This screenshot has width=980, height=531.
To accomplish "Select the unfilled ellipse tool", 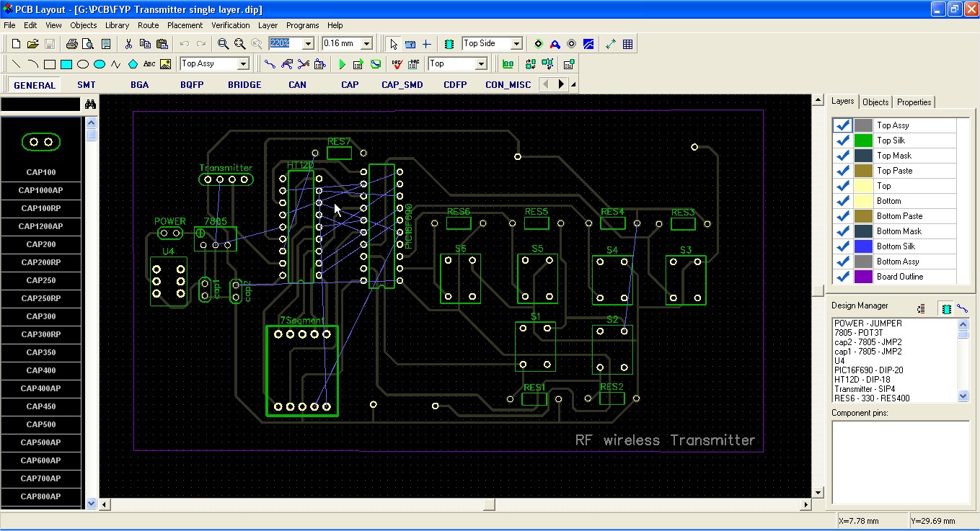I will pyautogui.click(x=83, y=64).
